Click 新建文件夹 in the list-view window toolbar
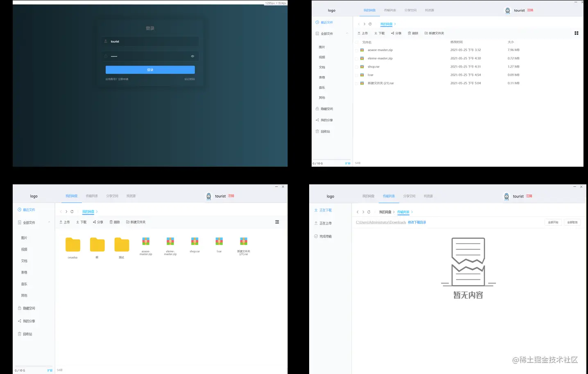This screenshot has width=588, height=374. 434,33
